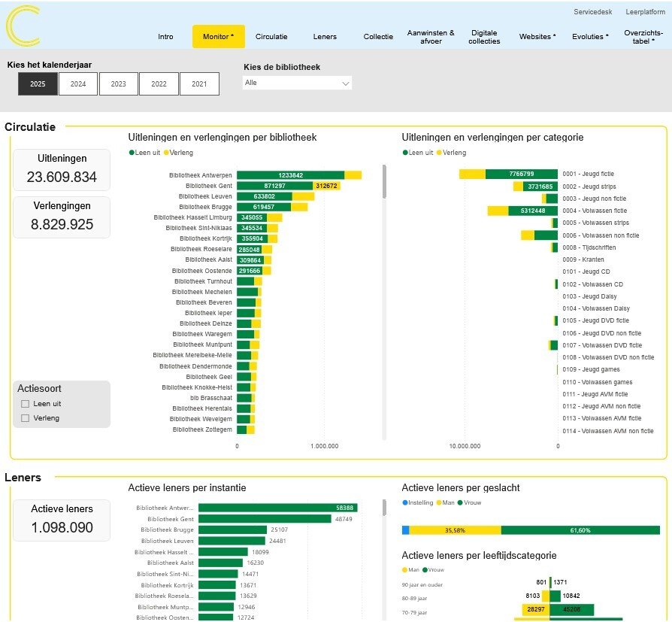Open the Kies de bibliotheek dropdown
Image resolution: width=672 pixels, height=622 pixels.
(x=297, y=83)
